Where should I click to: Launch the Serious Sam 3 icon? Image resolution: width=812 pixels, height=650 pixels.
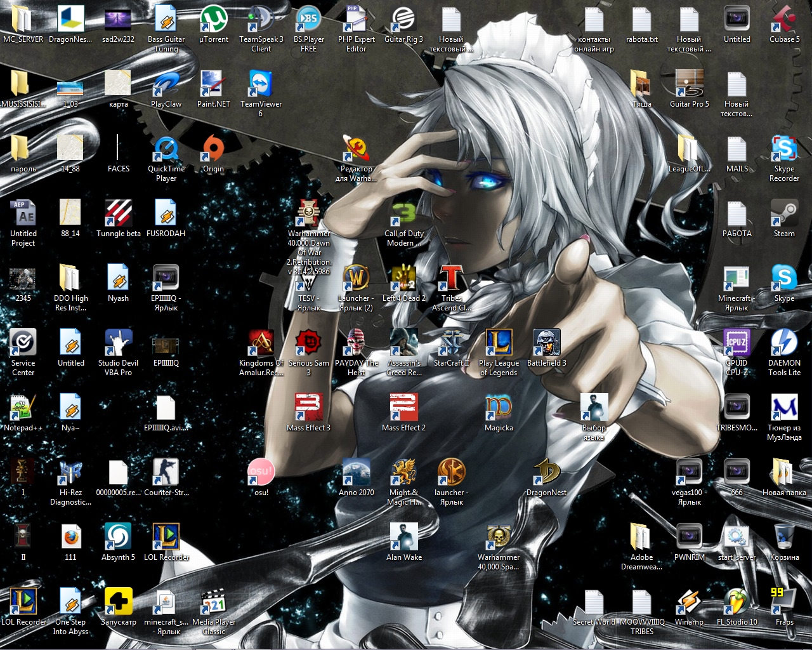point(309,343)
